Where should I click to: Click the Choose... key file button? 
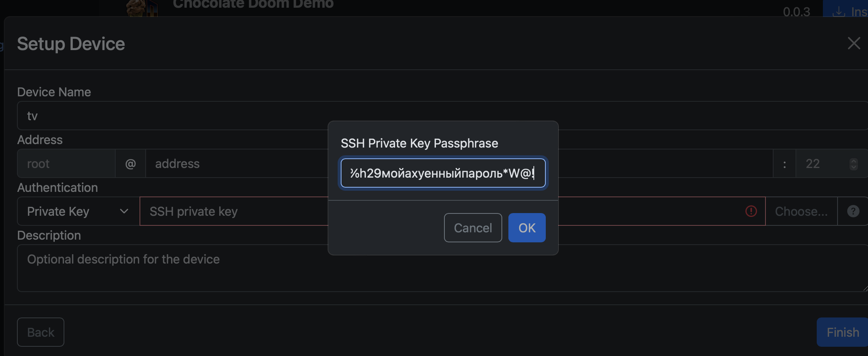(801, 211)
